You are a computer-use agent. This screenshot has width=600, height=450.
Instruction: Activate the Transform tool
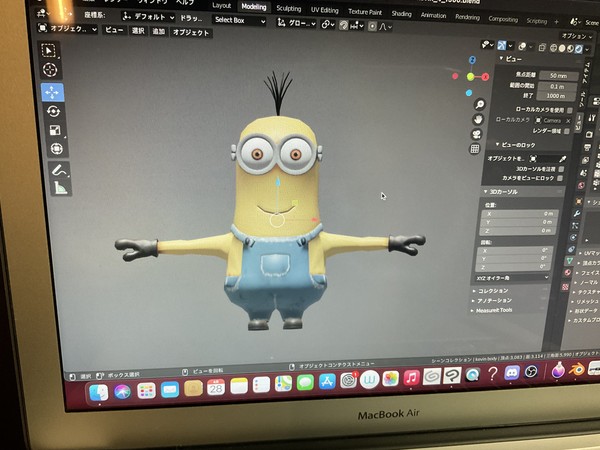(x=57, y=148)
